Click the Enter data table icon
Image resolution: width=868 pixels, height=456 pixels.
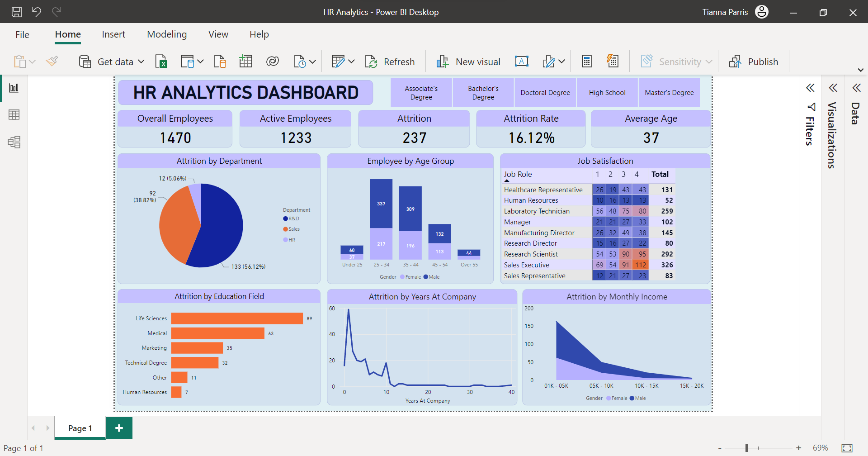245,61
